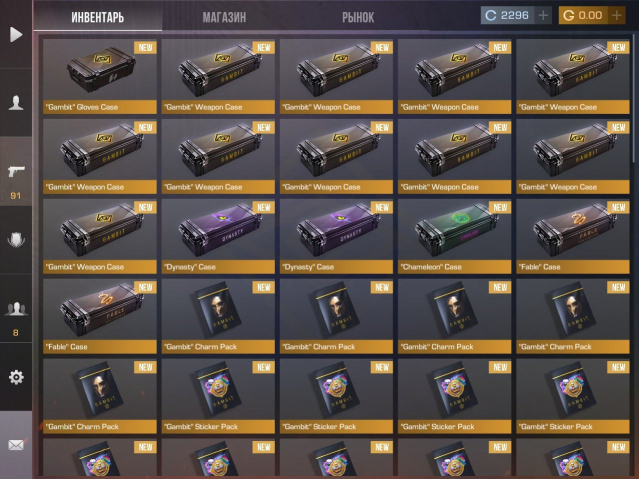Open the mail envelope icon

pyautogui.click(x=16, y=445)
